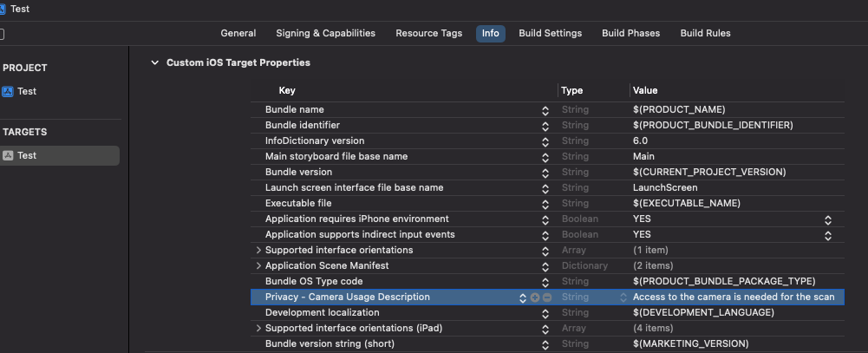Click the key stepper arrows for Bundle name
The width and height of the screenshot is (868, 353).
coord(545,110)
